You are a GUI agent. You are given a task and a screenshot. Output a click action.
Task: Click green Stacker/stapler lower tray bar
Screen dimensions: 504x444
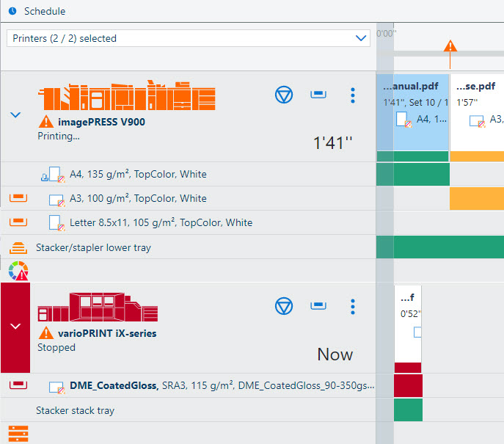[x=440, y=247]
